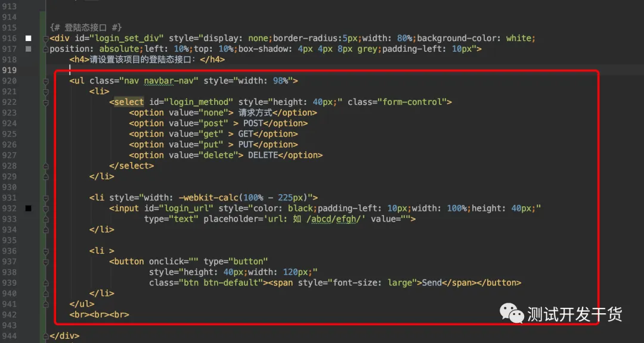Screen dimensions: 644x343
Task: Click the fold end marker on line 929
Action: coord(45,177)
